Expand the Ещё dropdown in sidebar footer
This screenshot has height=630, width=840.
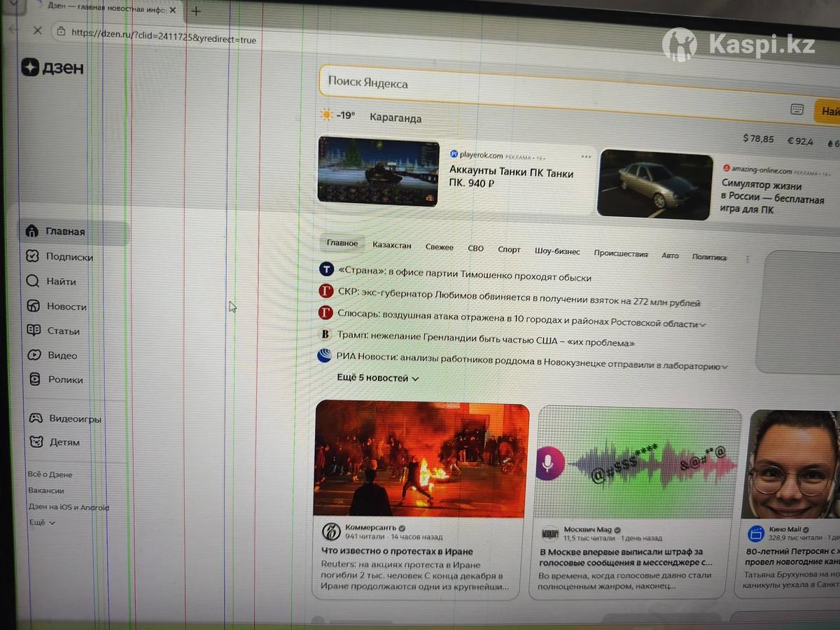click(41, 523)
